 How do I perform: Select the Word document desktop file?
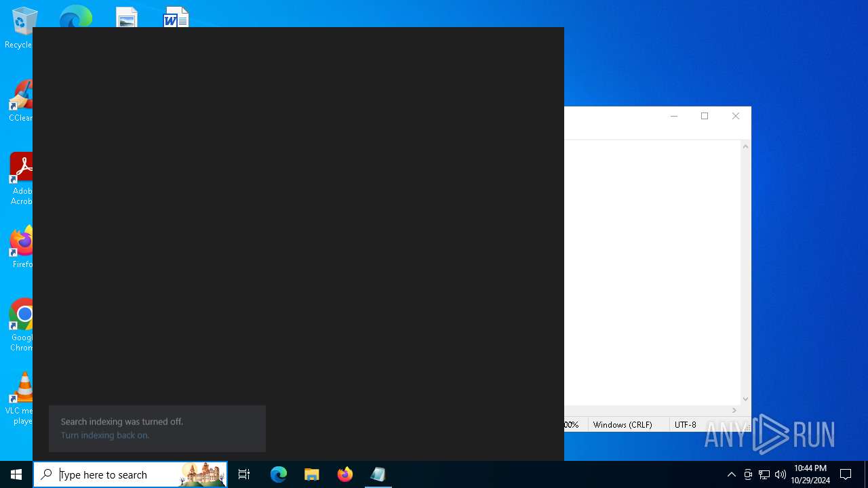click(x=176, y=18)
